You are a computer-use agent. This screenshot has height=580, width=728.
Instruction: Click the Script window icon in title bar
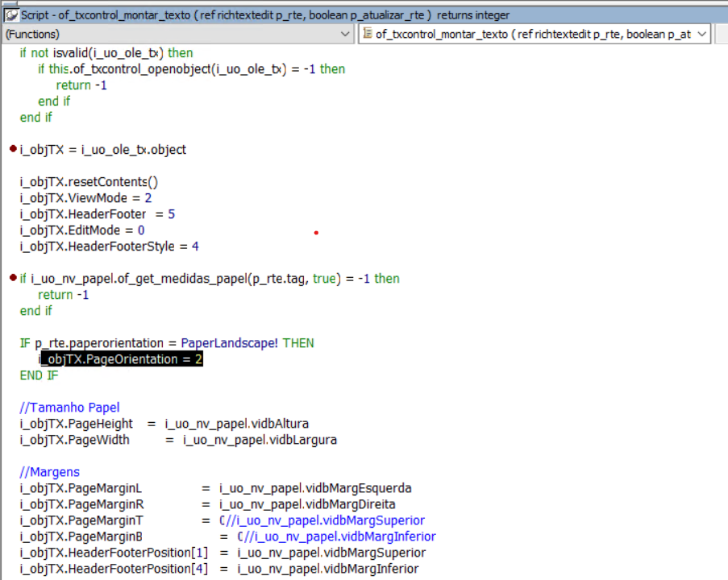point(11,14)
